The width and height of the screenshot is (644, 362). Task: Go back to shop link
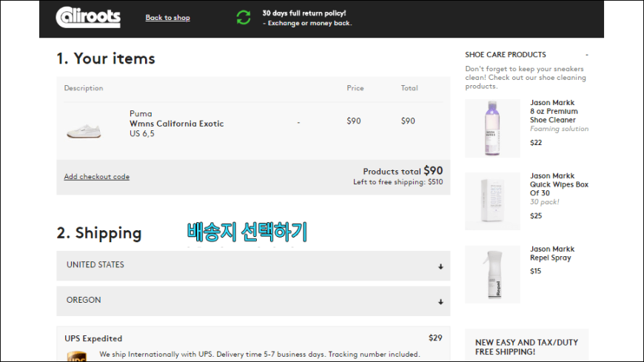(x=167, y=18)
